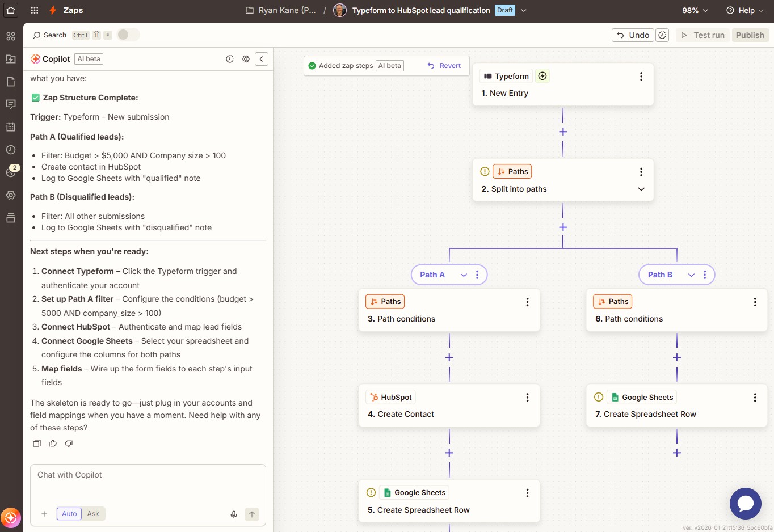Click the microphone icon in Copilot chat box
Viewport: 774px width, 532px height.
[x=234, y=514]
